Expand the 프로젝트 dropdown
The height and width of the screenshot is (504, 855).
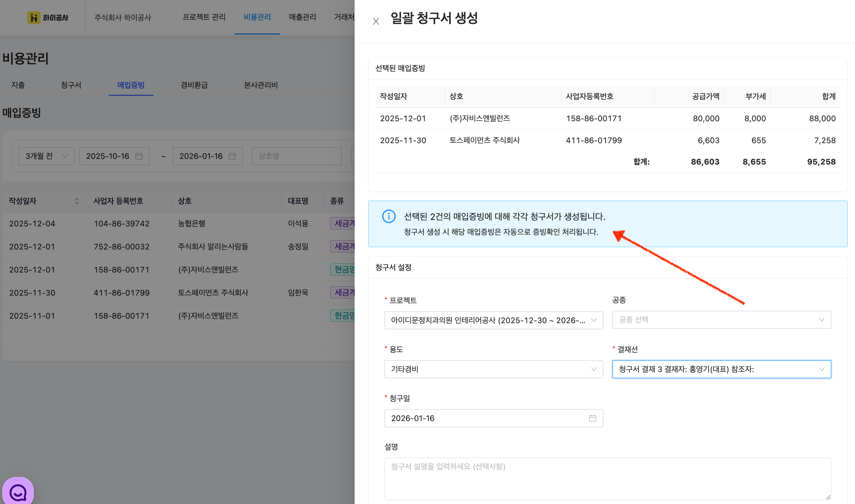click(x=493, y=320)
